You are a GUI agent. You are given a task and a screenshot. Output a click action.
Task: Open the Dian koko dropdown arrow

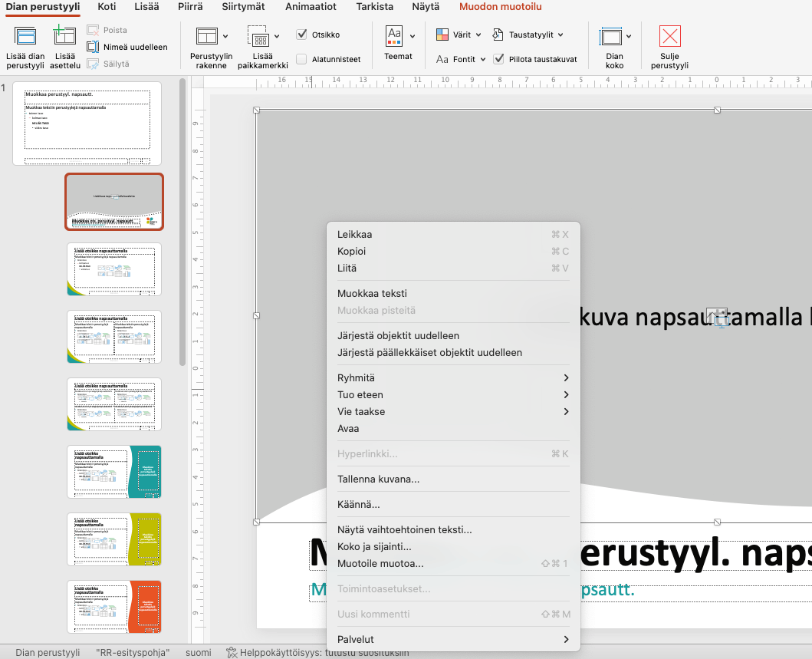click(628, 36)
